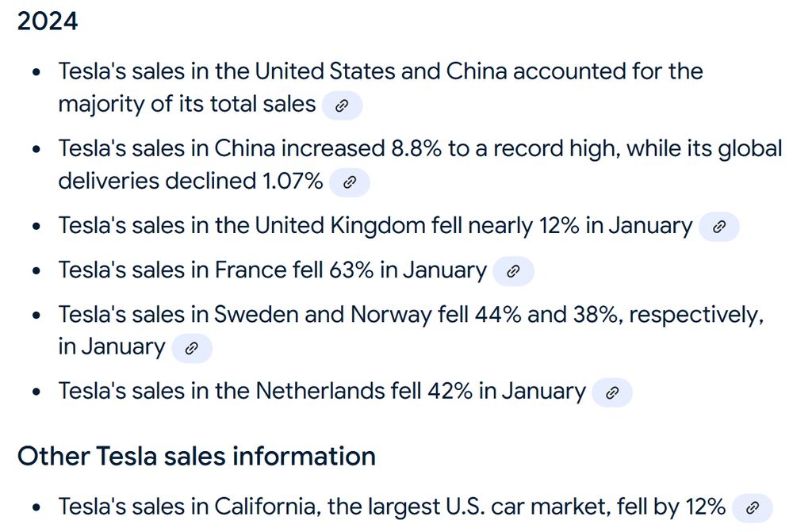793x532 pixels.
Task: Select the 'Other Tesla sales information' heading
Action: tap(197, 456)
